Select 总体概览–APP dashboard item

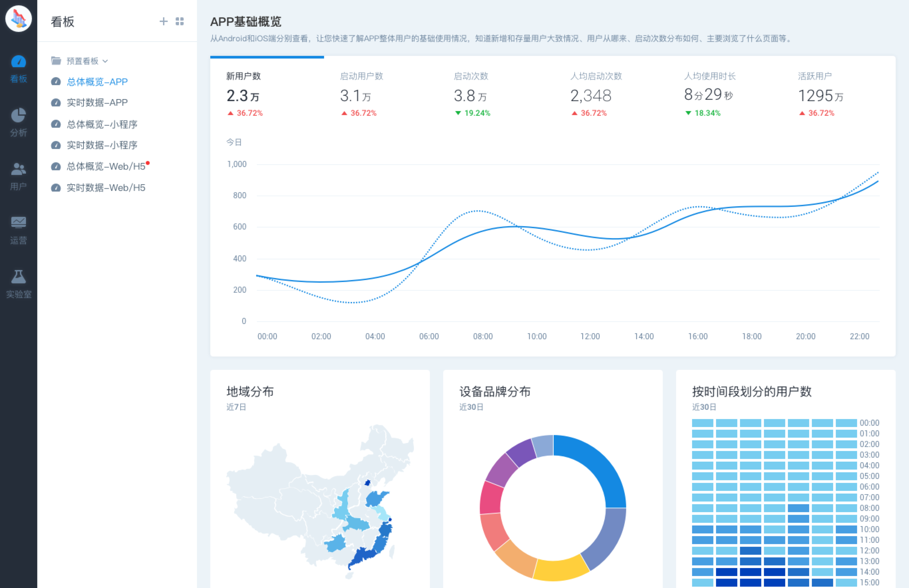[x=97, y=82]
